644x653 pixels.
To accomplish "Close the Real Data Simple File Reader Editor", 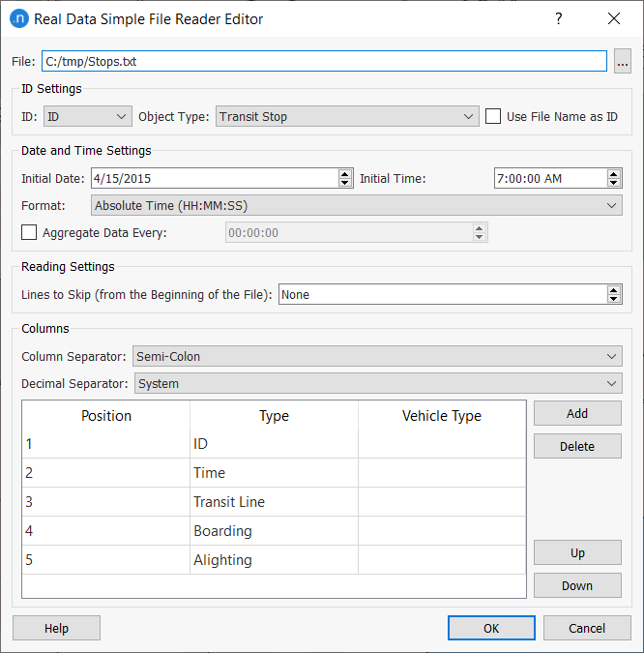I will point(614,18).
